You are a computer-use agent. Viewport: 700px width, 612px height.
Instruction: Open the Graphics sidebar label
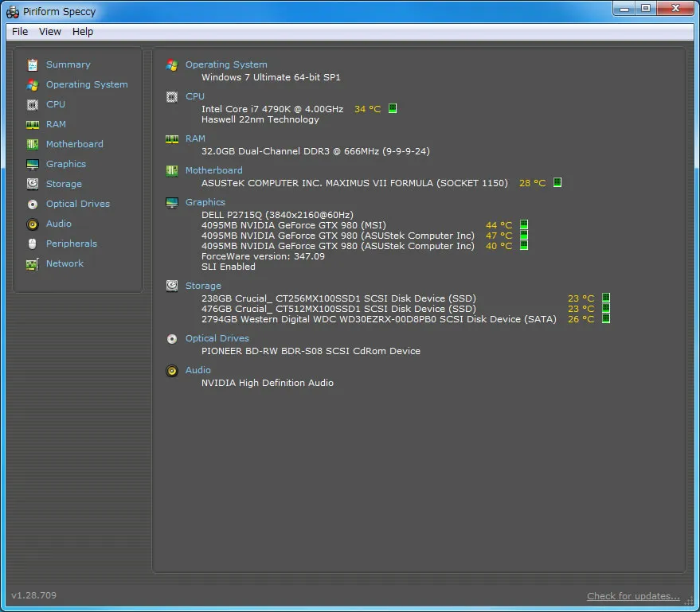point(66,164)
